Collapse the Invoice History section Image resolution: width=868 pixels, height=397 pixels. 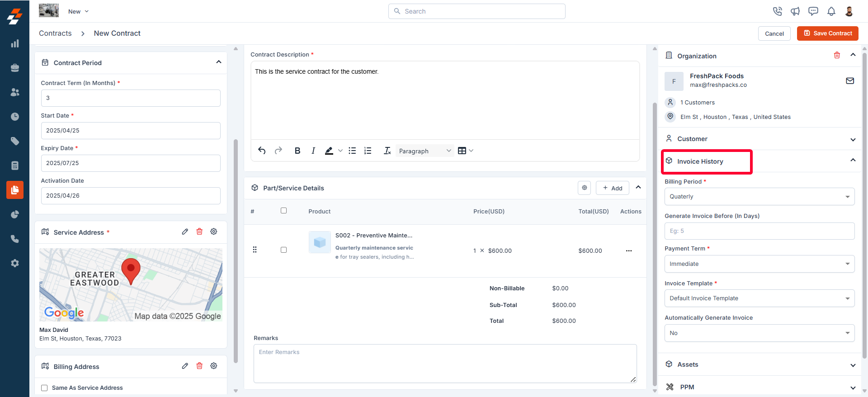click(853, 160)
